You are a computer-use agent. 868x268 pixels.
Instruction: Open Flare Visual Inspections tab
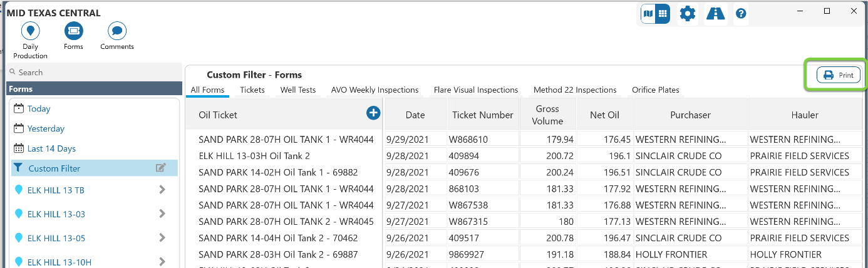click(x=475, y=90)
